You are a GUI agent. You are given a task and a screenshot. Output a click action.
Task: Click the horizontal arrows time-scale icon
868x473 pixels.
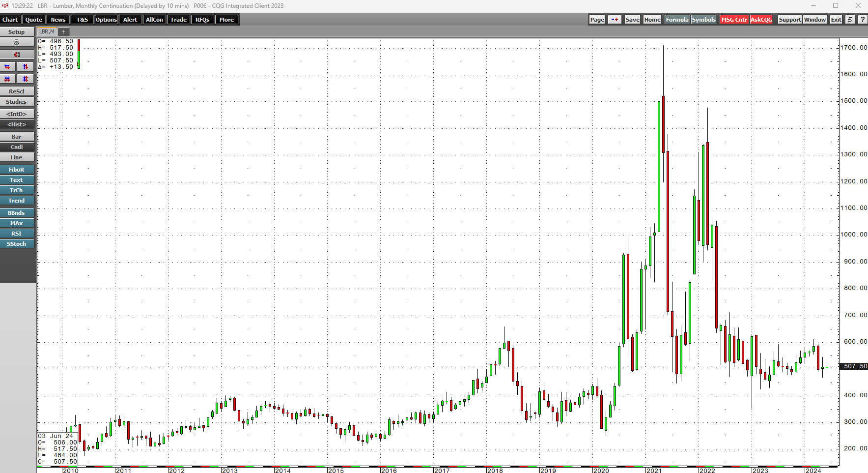point(7,66)
